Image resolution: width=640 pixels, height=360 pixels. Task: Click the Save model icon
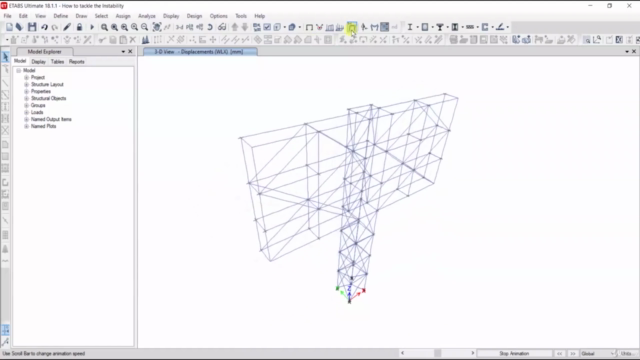pos(32,27)
